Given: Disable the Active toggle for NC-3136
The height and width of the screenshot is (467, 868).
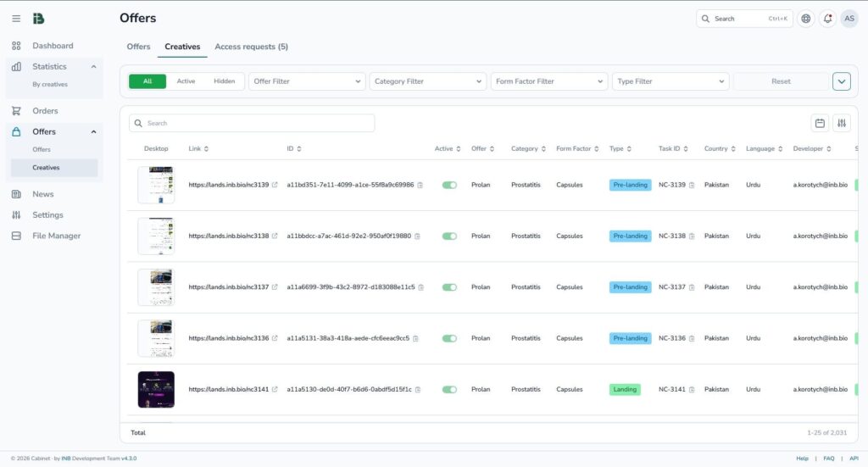Looking at the screenshot, I should 449,338.
